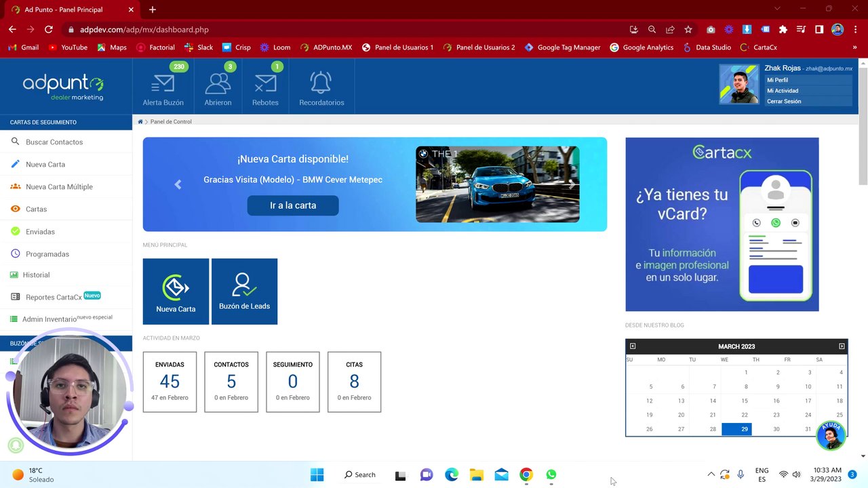Image resolution: width=868 pixels, height=488 pixels.
Task: Click the address bar URL
Action: [144, 30]
